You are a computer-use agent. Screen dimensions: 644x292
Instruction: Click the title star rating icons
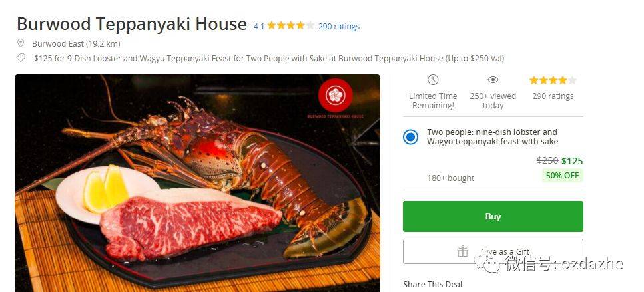pos(290,26)
